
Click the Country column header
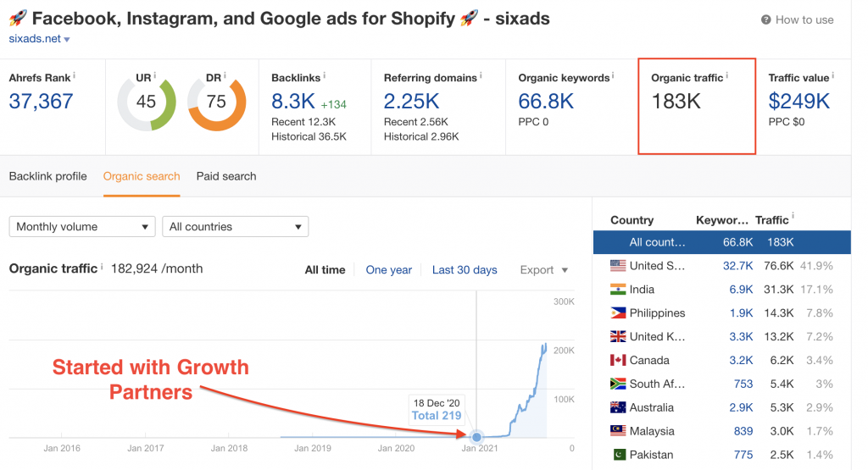pos(632,220)
